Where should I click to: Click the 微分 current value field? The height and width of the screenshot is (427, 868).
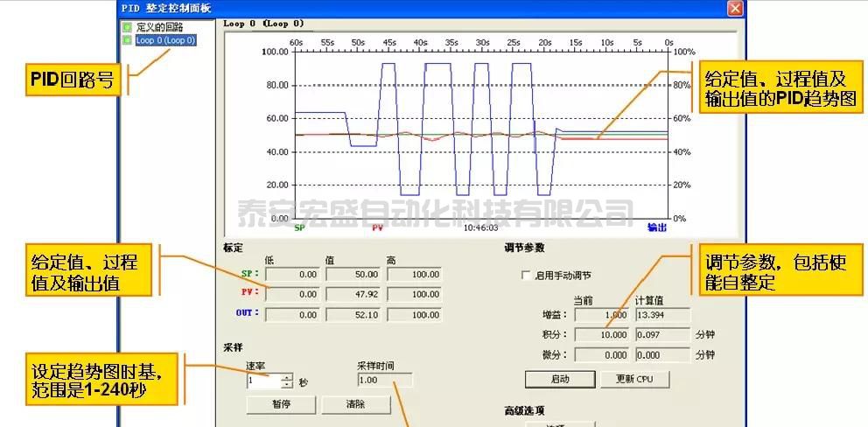coord(603,355)
